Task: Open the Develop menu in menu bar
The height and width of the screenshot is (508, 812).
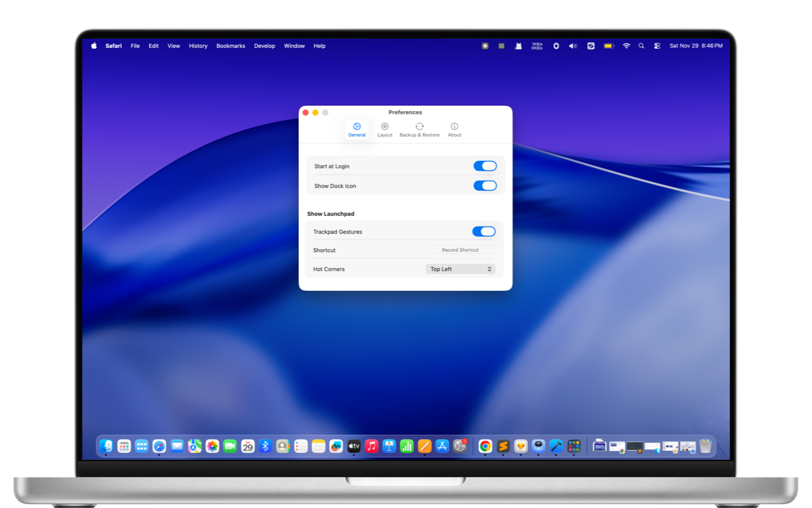Action: [265, 46]
